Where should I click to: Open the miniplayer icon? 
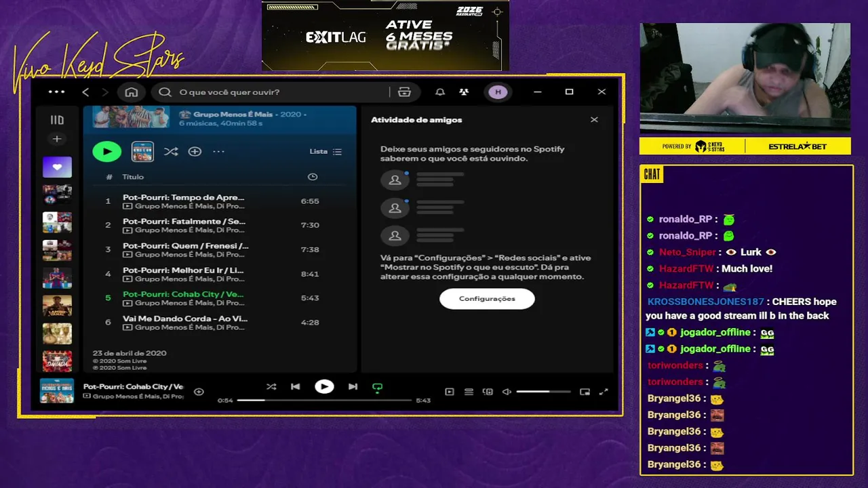(585, 392)
